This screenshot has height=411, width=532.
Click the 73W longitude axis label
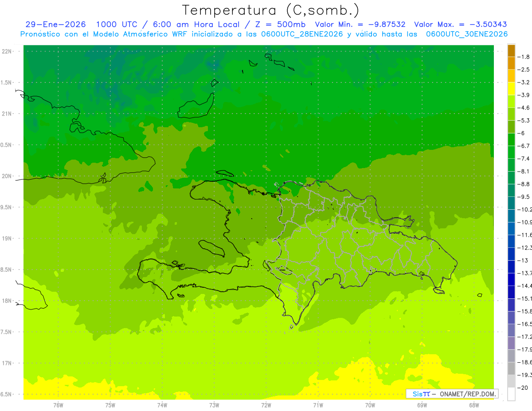pyautogui.click(x=214, y=405)
